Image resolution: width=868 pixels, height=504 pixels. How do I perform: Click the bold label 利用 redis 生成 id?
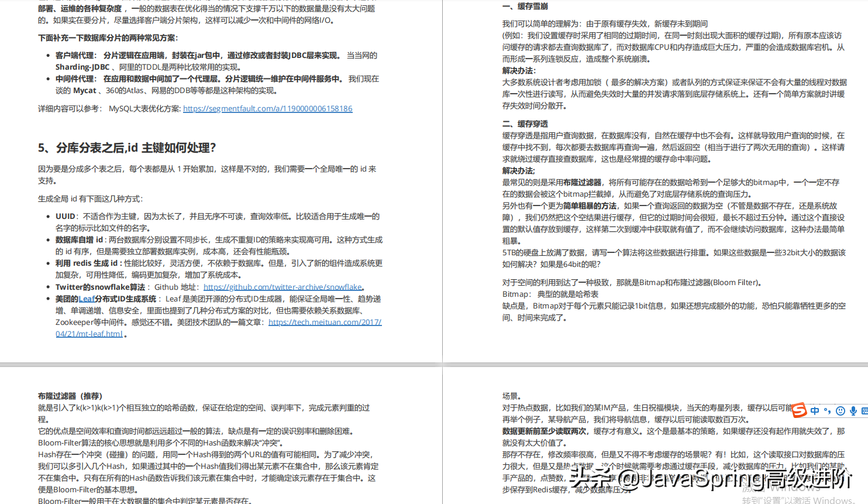[x=87, y=263]
